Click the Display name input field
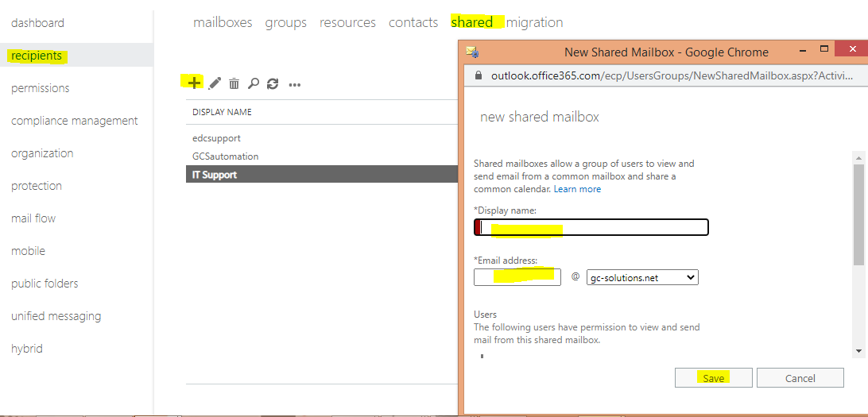 click(591, 227)
